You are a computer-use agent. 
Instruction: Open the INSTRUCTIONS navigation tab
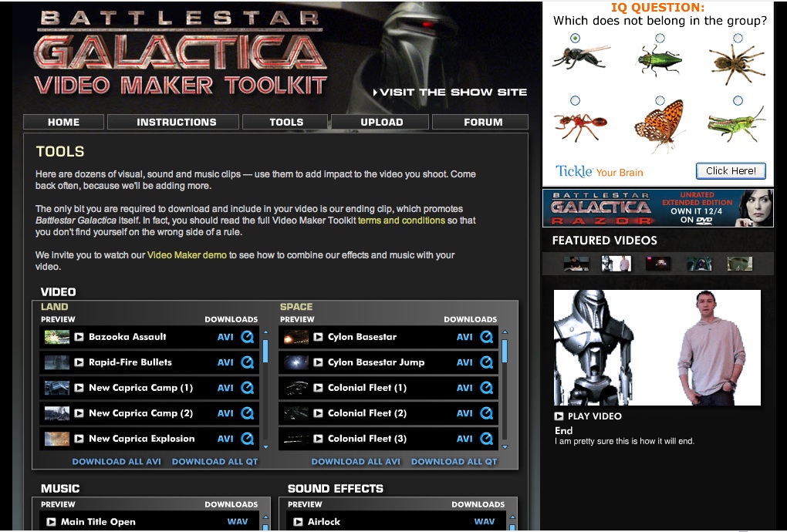click(x=173, y=122)
